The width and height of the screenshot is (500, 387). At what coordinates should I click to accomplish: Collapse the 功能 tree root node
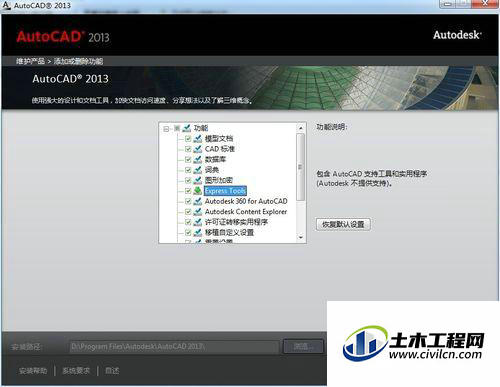[166, 129]
